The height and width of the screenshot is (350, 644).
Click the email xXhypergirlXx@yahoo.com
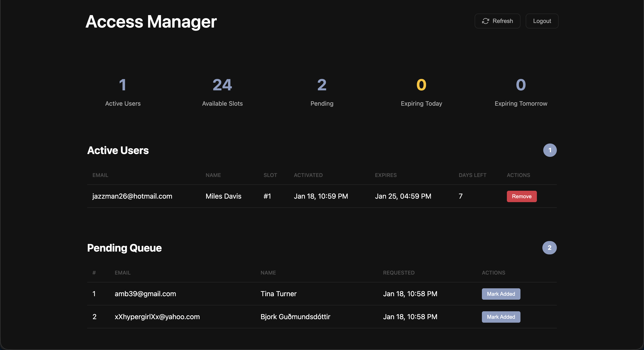pyautogui.click(x=157, y=317)
